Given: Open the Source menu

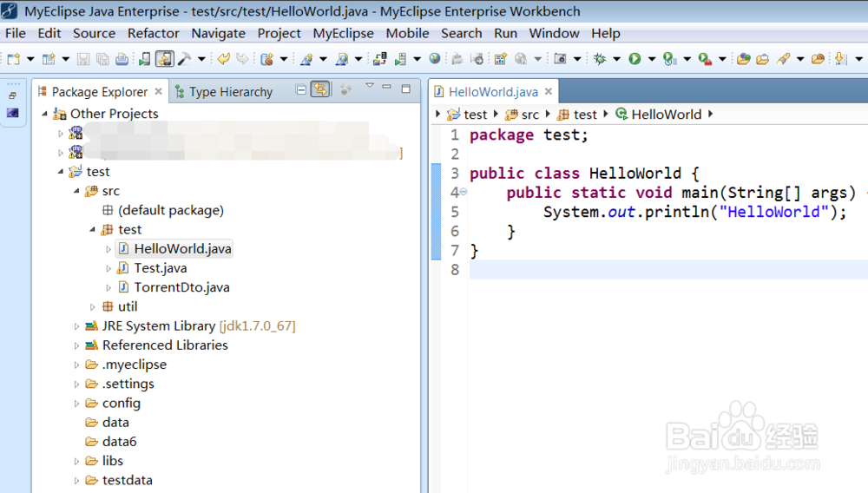Looking at the screenshot, I should click(94, 33).
